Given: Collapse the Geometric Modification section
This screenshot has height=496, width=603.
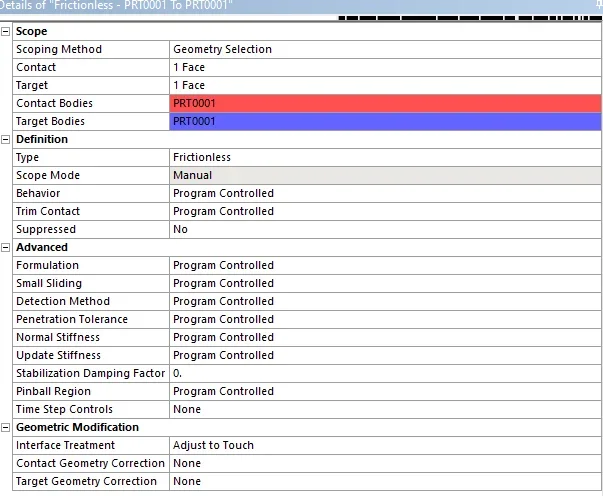Looking at the screenshot, I should pos(7,428).
